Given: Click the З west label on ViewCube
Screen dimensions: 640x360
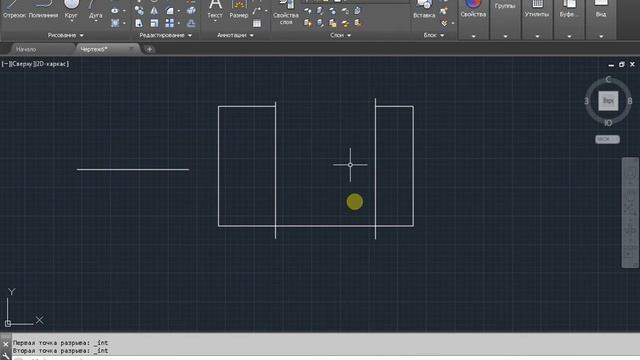Looking at the screenshot, I should click(x=587, y=101).
